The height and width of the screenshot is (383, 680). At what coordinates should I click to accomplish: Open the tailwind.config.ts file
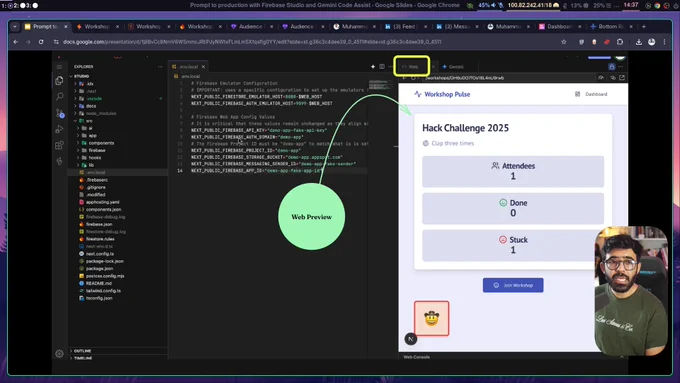coord(103,291)
